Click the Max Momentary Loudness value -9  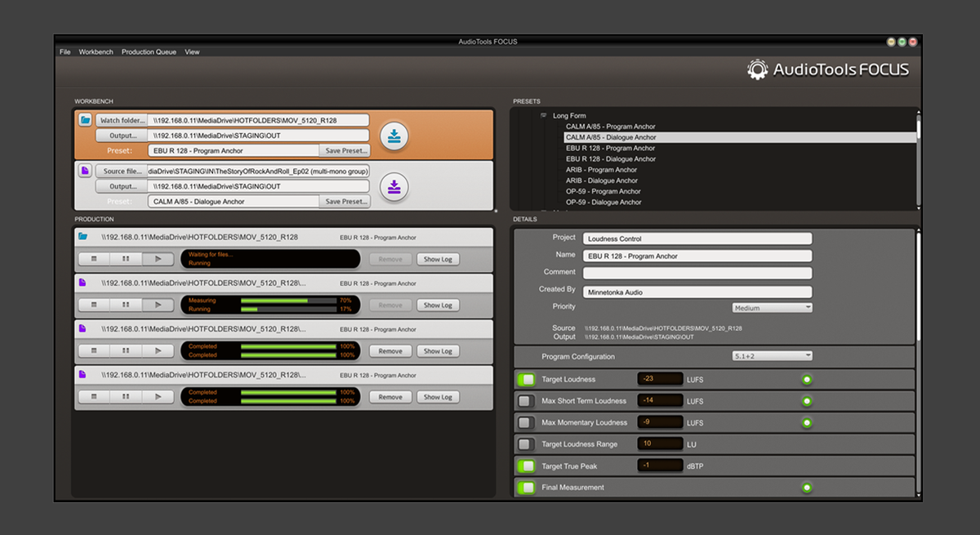[660, 423]
